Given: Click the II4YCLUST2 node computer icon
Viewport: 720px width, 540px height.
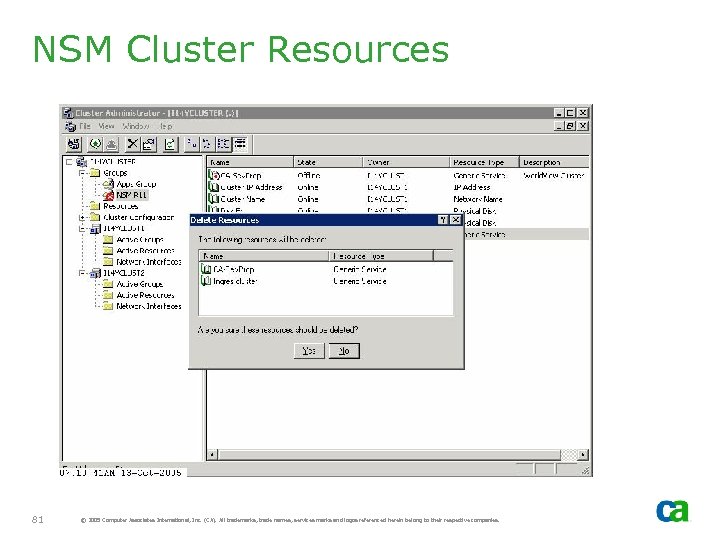Looking at the screenshot, I should pyautogui.click(x=95, y=273).
